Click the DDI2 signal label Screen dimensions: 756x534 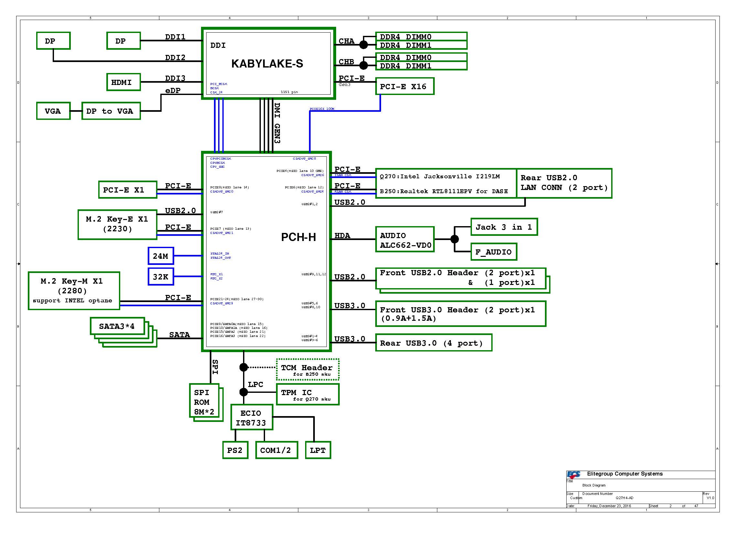coord(175,57)
